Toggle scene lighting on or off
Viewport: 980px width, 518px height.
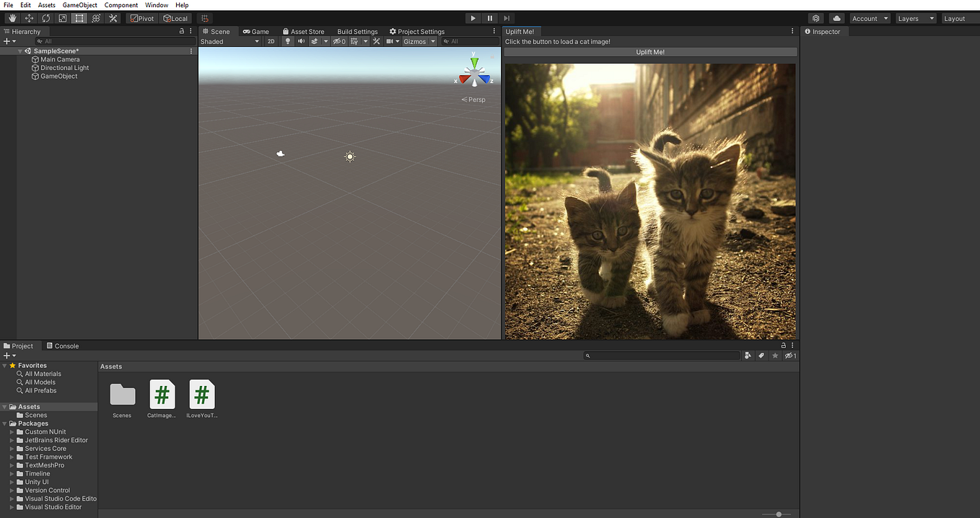286,41
